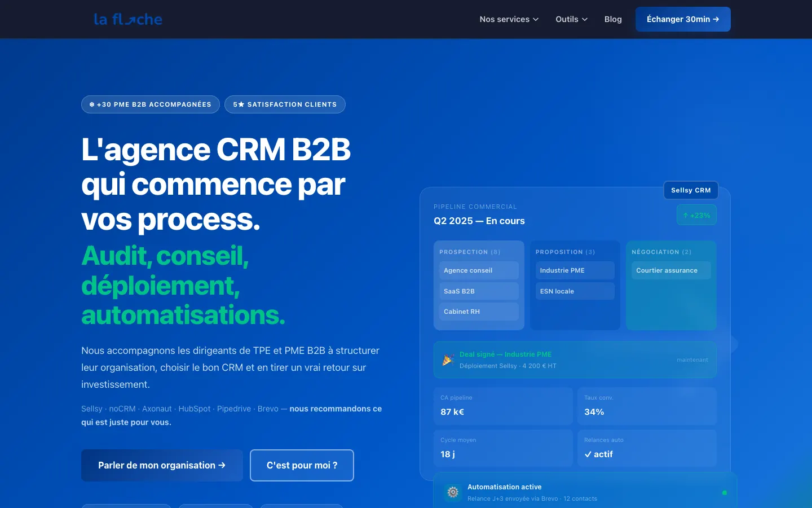Click the green Audit, conseil, déploiement subheading
812x508 pixels.
[x=183, y=285]
